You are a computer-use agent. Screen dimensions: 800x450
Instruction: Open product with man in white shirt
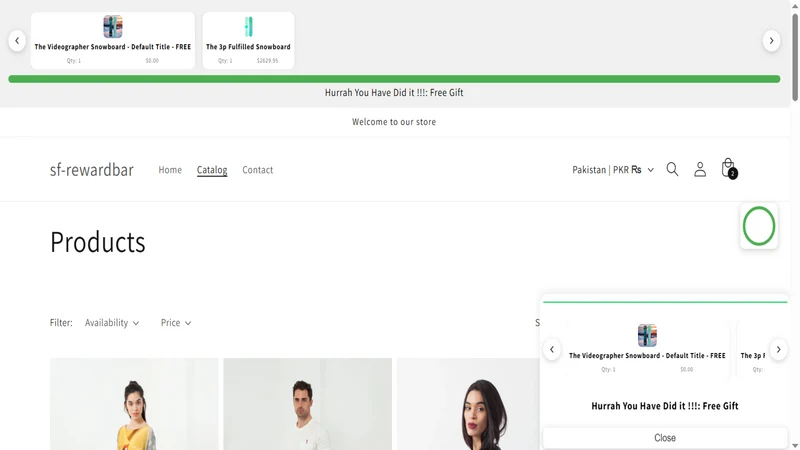(308, 404)
